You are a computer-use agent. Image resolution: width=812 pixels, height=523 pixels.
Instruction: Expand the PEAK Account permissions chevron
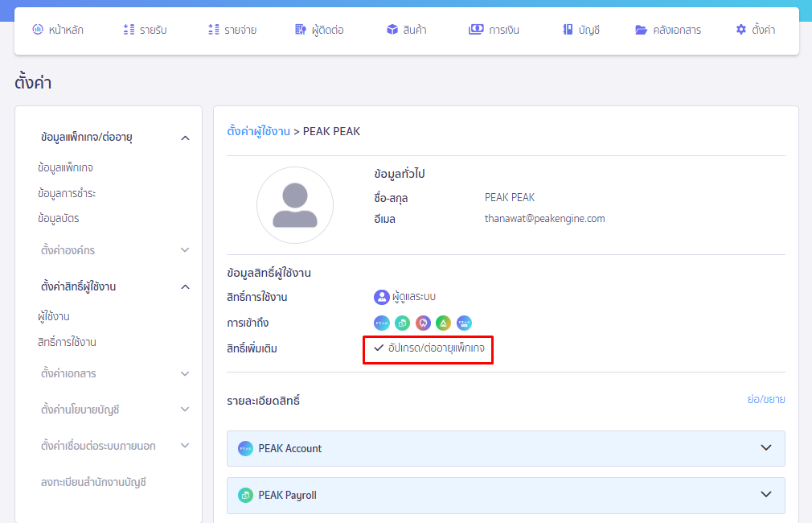click(x=766, y=448)
